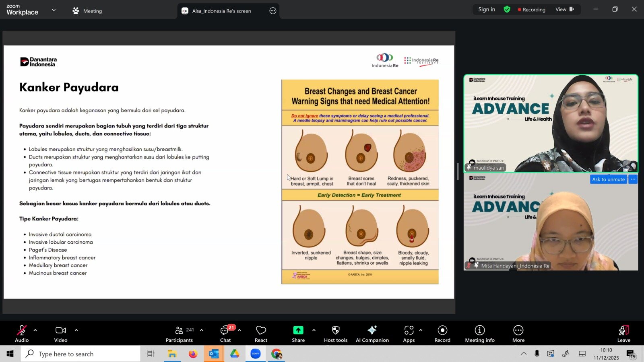Launch the AI Companion

[x=372, y=334]
